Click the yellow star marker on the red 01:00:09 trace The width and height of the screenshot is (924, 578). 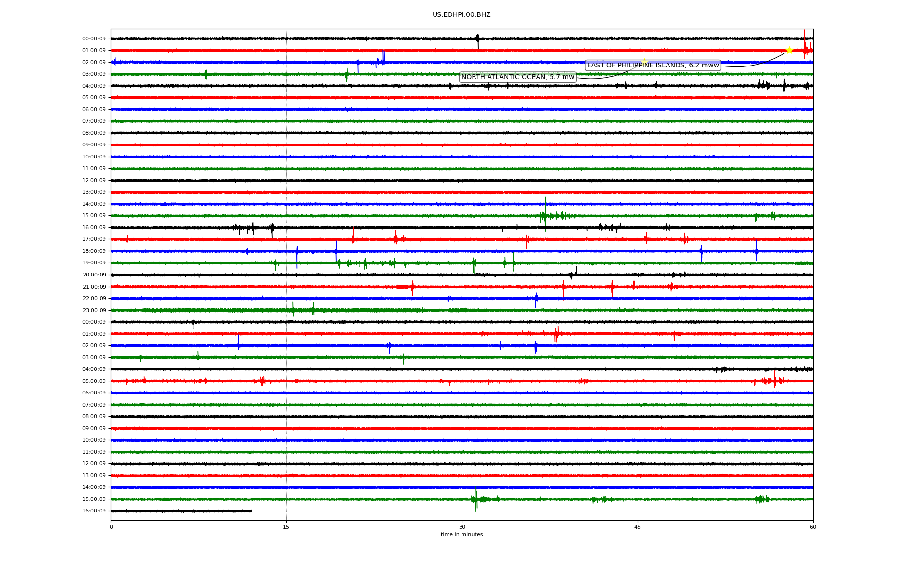789,50
